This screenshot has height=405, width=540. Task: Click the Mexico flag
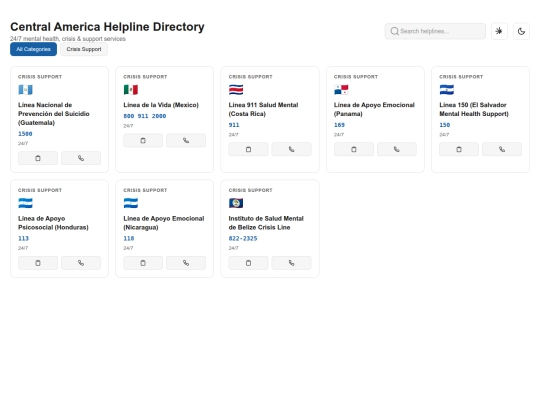(x=131, y=90)
